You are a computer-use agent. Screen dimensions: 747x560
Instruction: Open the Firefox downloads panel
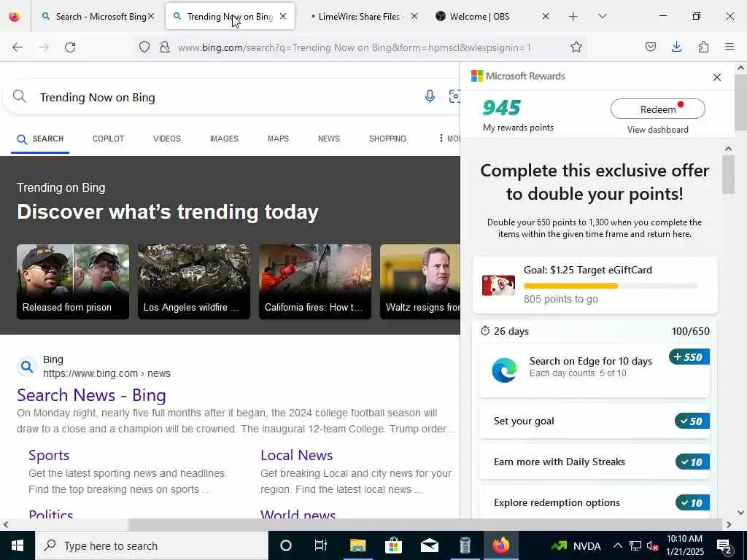676,47
